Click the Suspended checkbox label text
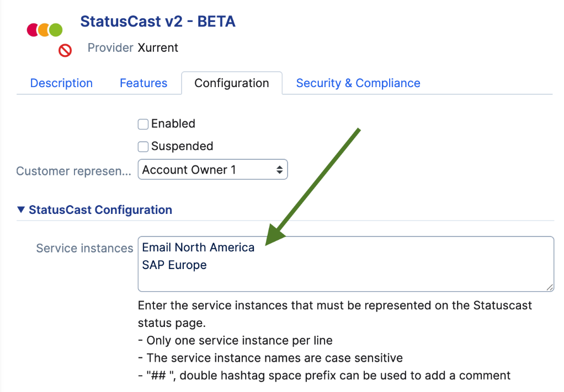 (182, 147)
